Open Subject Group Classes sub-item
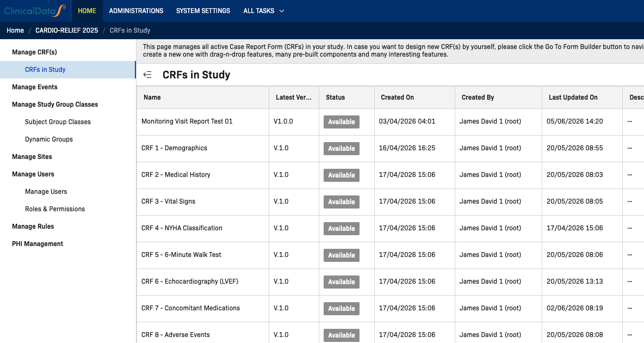This screenshot has width=644, height=343. point(58,122)
